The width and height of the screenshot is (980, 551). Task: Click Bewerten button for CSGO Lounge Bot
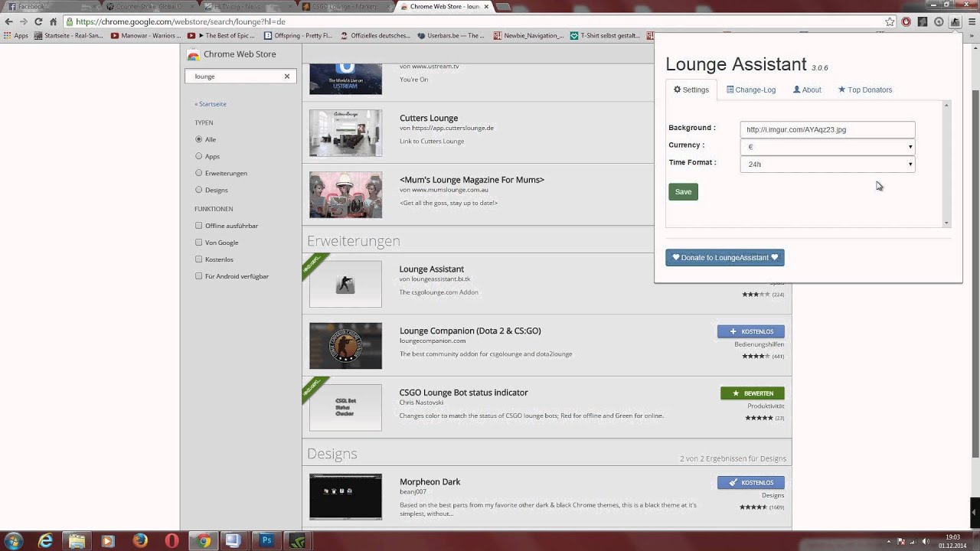(753, 393)
